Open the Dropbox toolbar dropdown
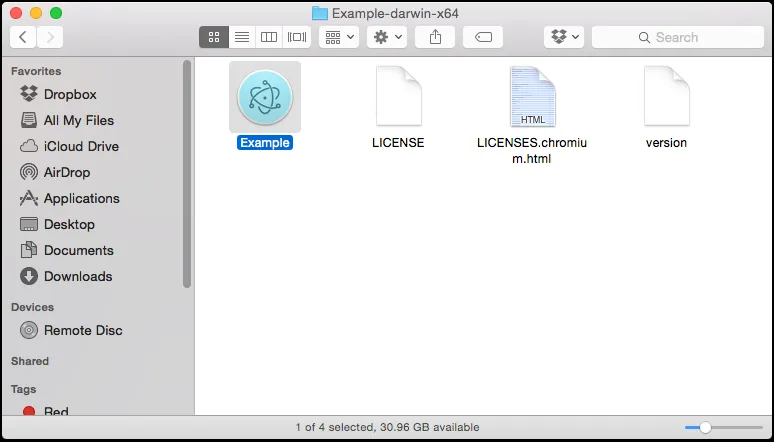This screenshot has height=442, width=774. 564,37
